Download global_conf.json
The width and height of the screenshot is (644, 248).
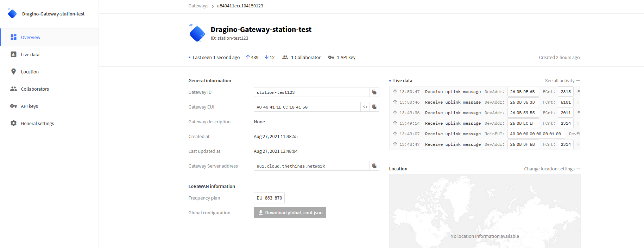(290, 213)
